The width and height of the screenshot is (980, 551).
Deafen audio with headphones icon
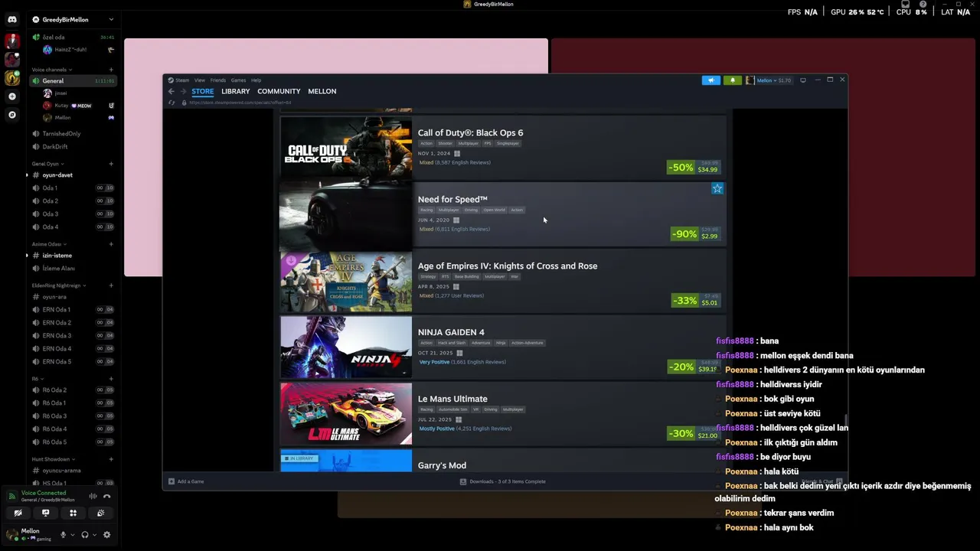pyautogui.click(x=85, y=535)
